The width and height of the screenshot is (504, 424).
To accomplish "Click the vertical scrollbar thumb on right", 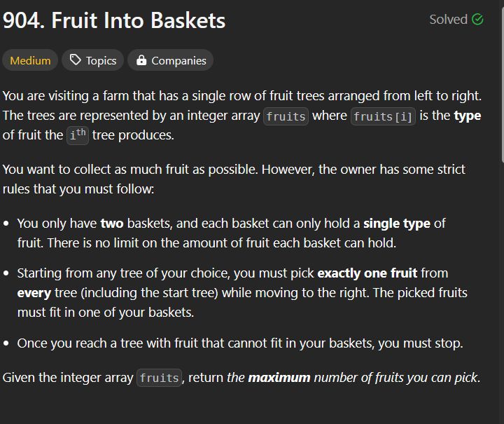I will (x=502, y=81).
